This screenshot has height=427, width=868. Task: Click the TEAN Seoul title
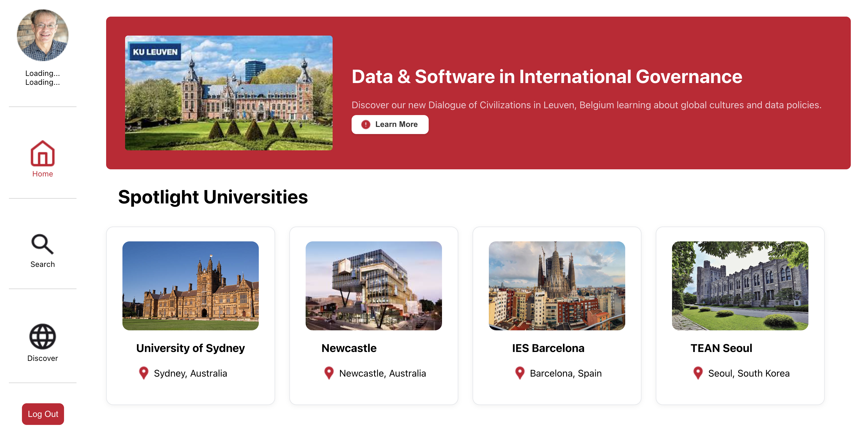tap(722, 348)
